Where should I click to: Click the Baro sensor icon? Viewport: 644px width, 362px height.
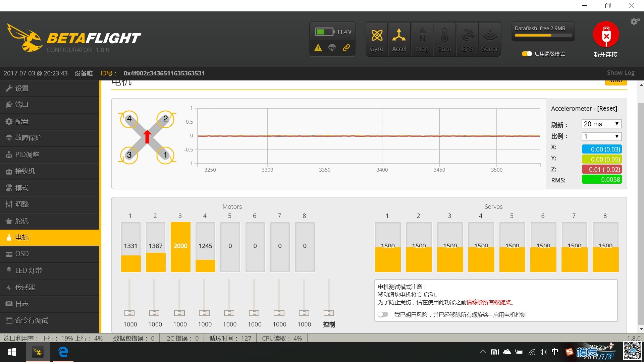(x=444, y=40)
